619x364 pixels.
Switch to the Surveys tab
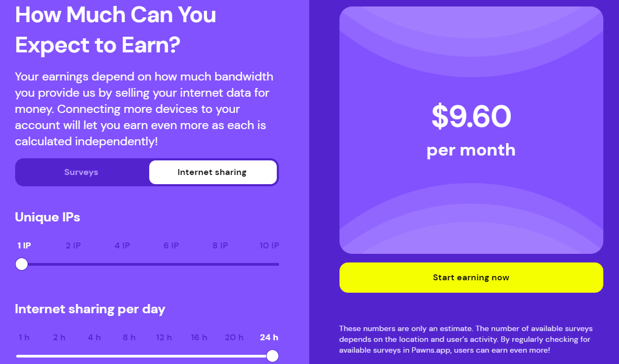tap(81, 172)
